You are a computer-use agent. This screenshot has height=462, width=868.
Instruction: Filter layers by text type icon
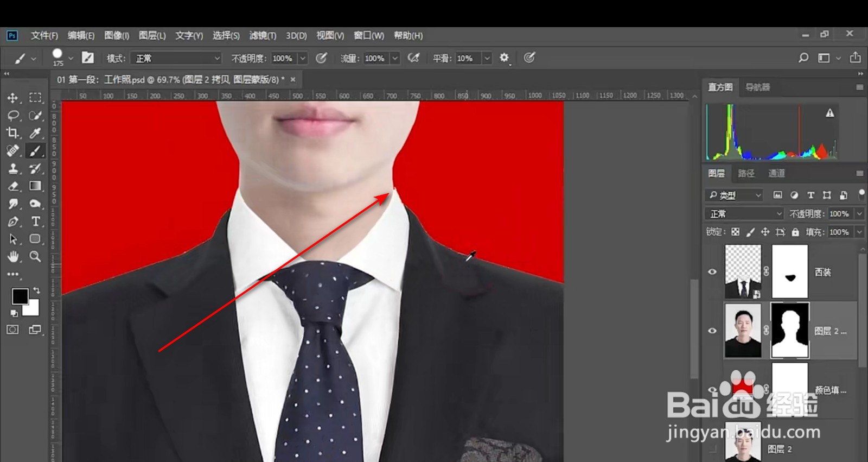pyautogui.click(x=810, y=195)
